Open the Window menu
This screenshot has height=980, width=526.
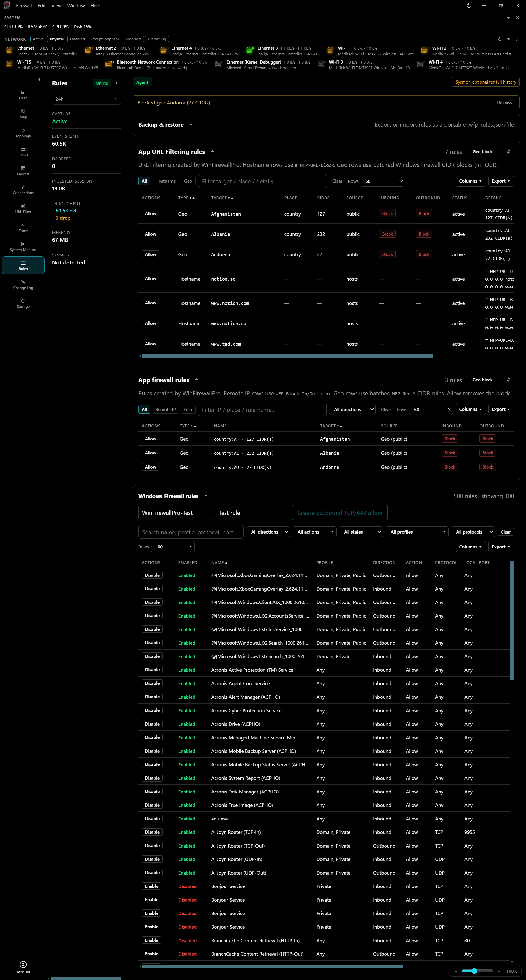point(76,6)
